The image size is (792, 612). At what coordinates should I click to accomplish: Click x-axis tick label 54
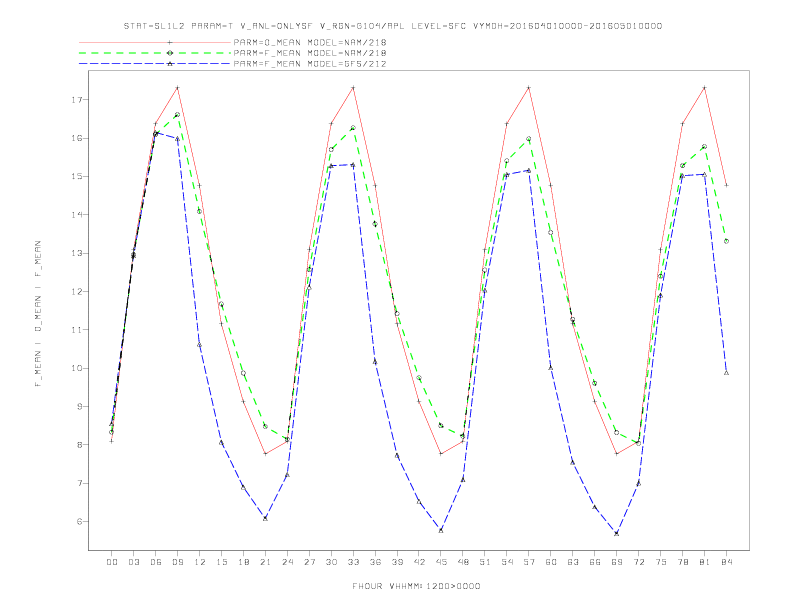click(x=507, y=562)
